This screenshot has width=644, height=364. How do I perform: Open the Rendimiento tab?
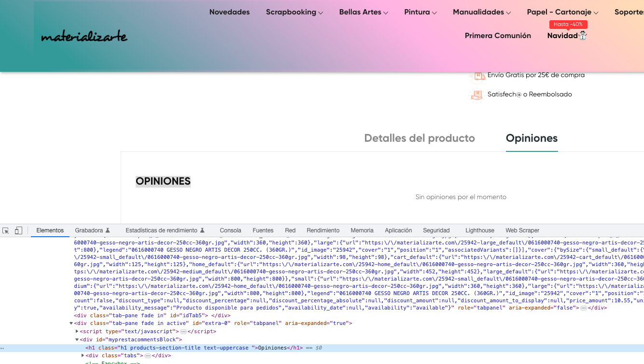(x=323, y=230)
